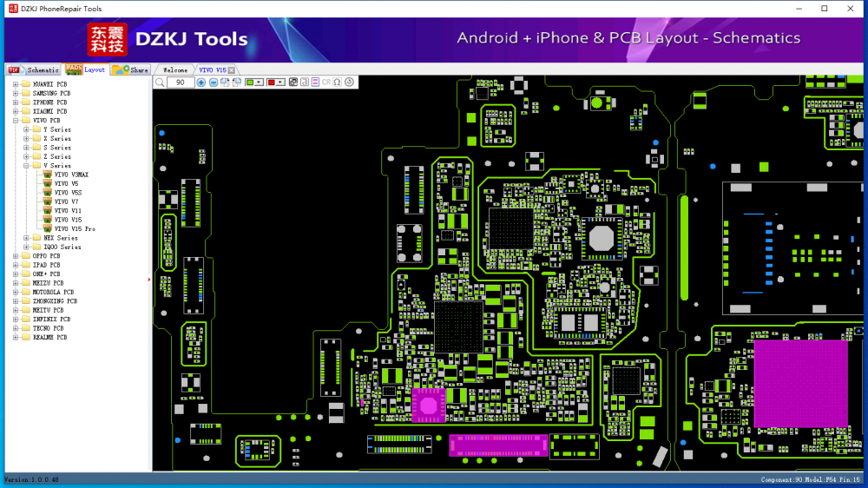Click the large magenta chip on the right
The image size is (868, 488).
800,383
